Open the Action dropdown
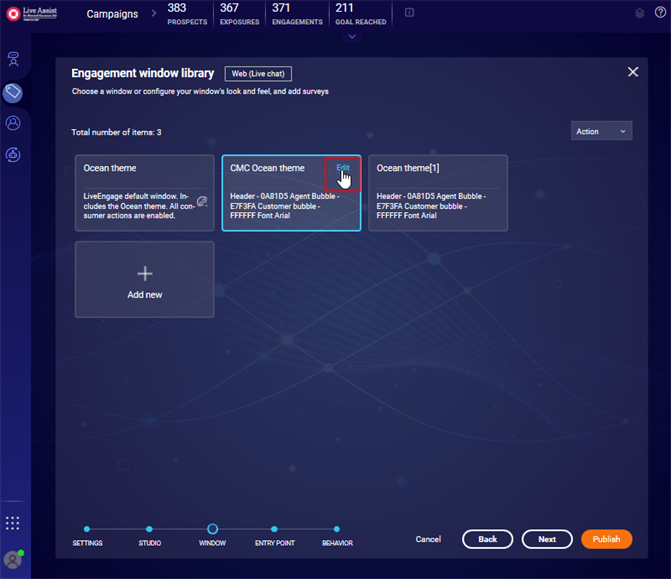Image resolution: width=671 pixels, height=579 pixels. point(601,131)
